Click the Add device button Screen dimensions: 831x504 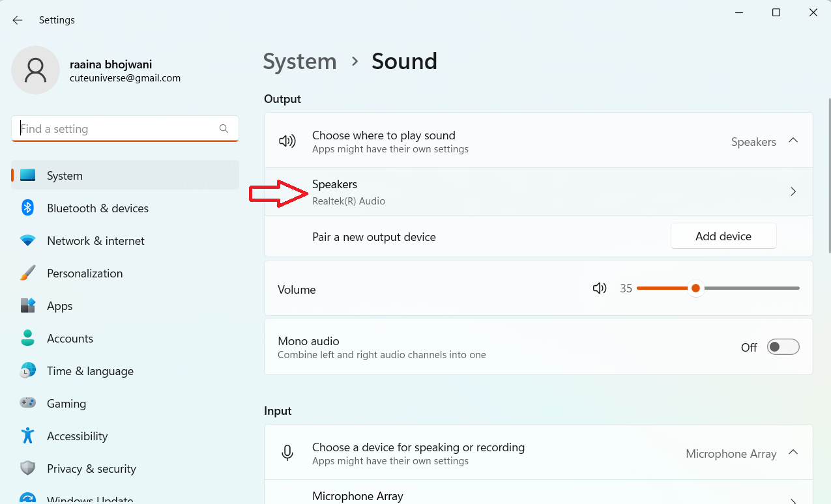tap(723, 236)
